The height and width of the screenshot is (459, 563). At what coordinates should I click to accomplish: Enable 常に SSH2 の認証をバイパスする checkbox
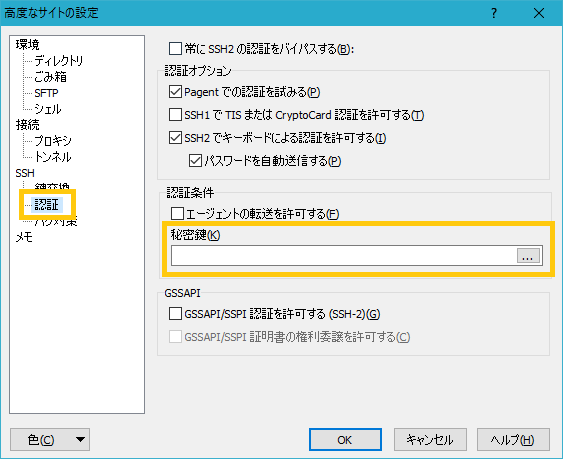click(175, 48)
